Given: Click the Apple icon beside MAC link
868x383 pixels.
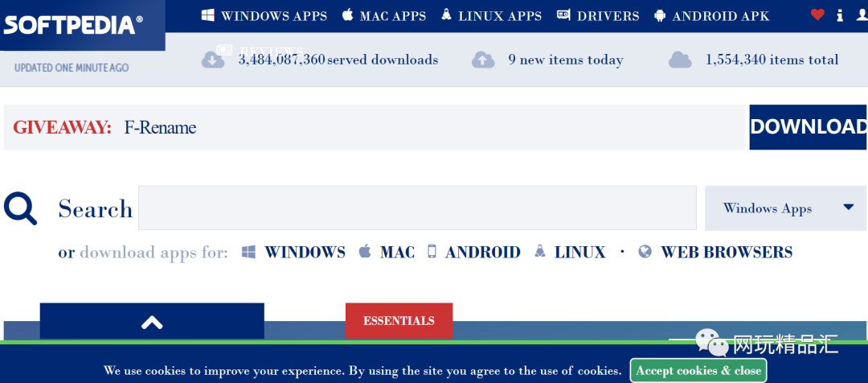Looking at the screenshot, I should (x=364, y=252).
